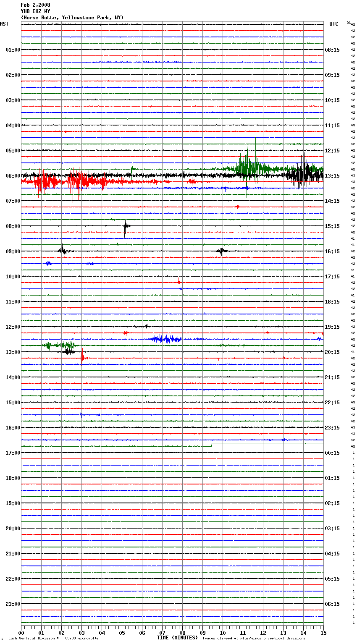The width and height of the screenshot is (357, 644).
Task: Click the UTC time label "13:15"
Action: pyautogui.click(x=332, y=176)
